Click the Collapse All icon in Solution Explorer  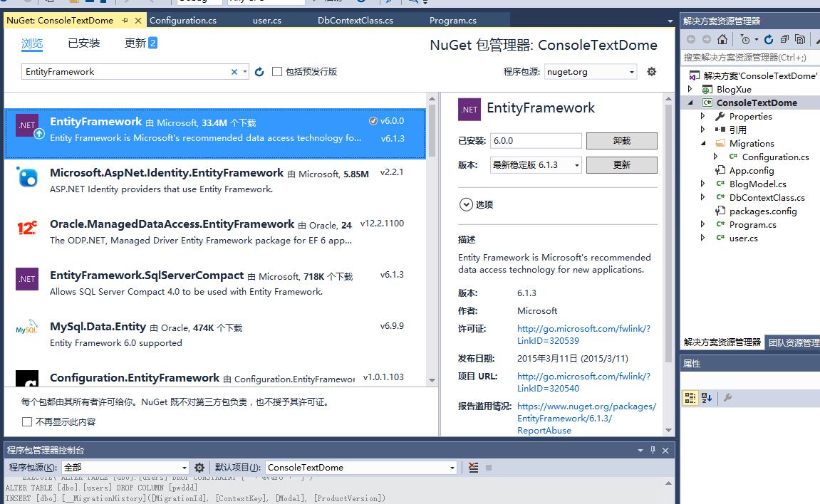784,39
